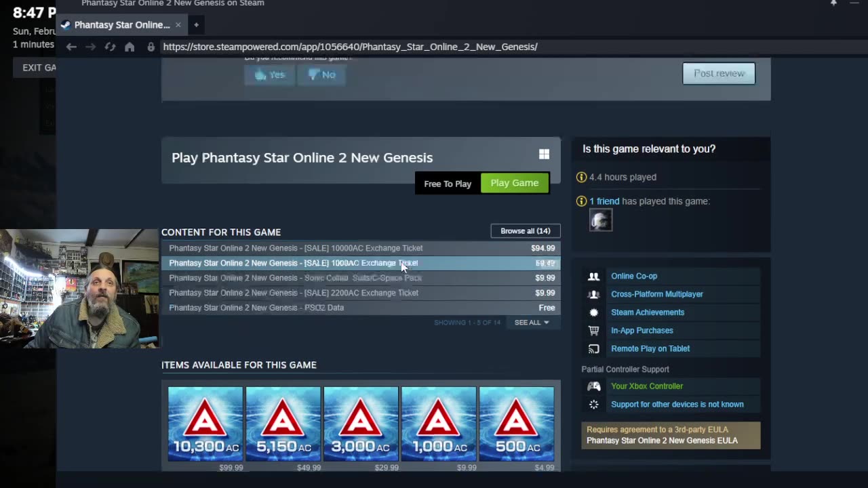Click the Your Xbox Controller link
The height and width of the screenshot is (488, 868).
647,386
